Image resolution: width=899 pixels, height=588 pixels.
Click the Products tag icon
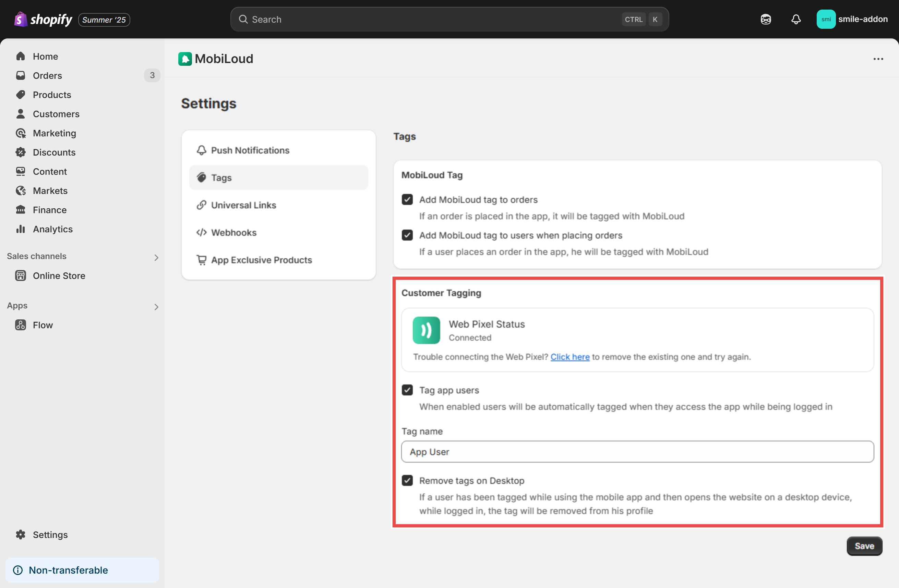click(21, 95)
